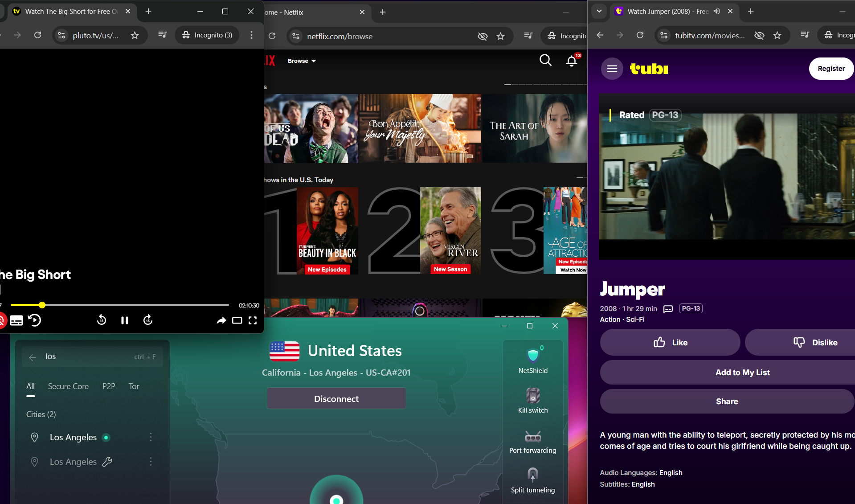Share The Big Short via arrow icon

point(221,320)
